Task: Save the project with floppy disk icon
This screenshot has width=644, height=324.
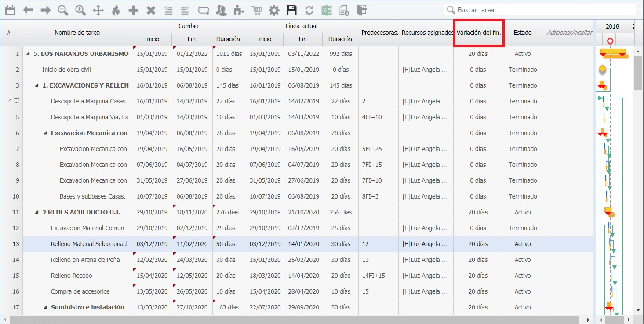Action: [x=291, y=10]
